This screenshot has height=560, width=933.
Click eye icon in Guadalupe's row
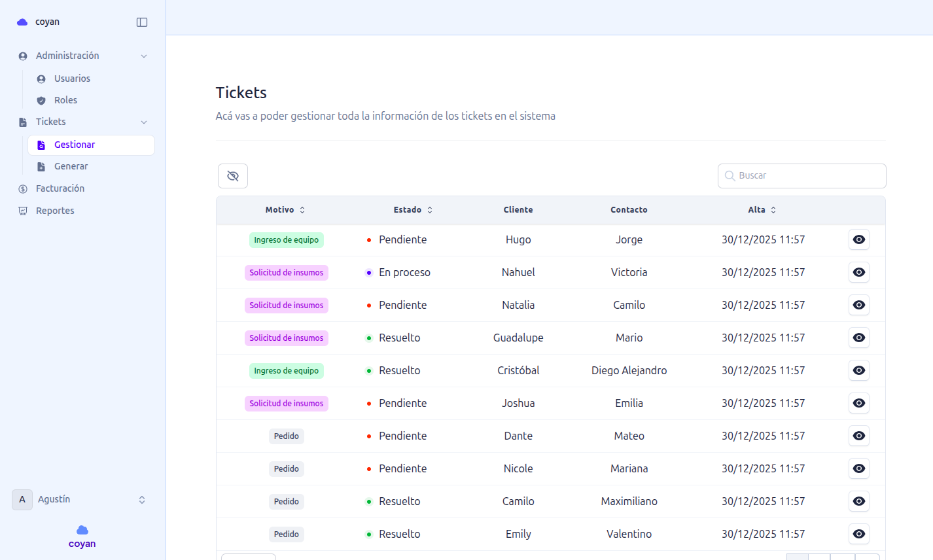tap(858, 338)
